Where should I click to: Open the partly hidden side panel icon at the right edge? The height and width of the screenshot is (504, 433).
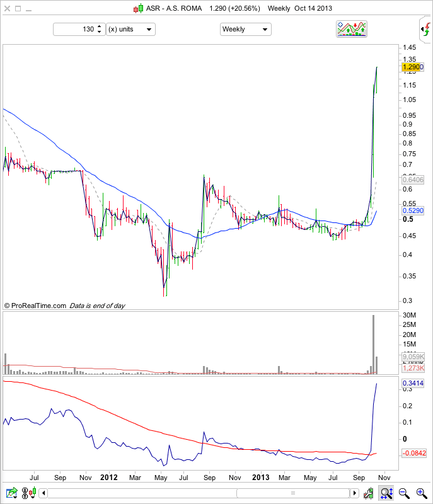pos(425,29)
